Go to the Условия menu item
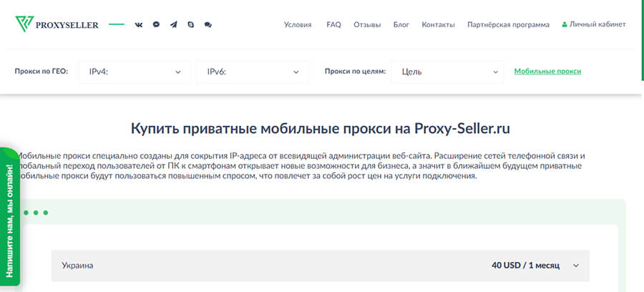644x292 pixels. pyautogui.click(x=298, y=24)
